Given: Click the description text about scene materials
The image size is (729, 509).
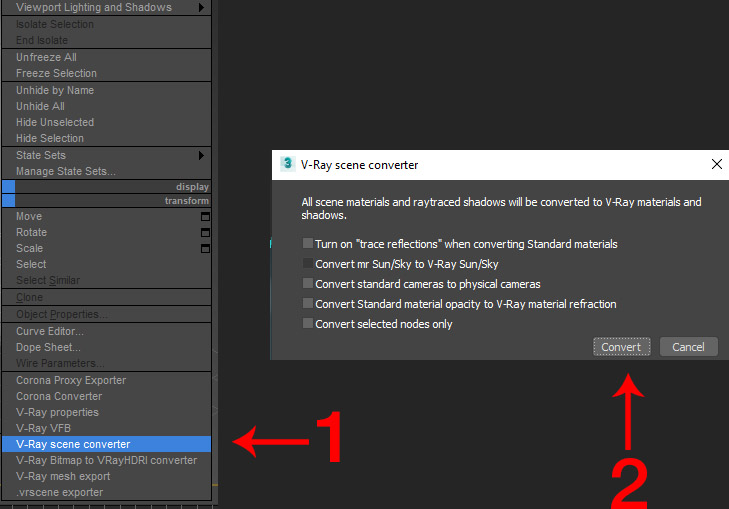Looking at the screenshot, I should pyautogui.click(x=501, y=208).
